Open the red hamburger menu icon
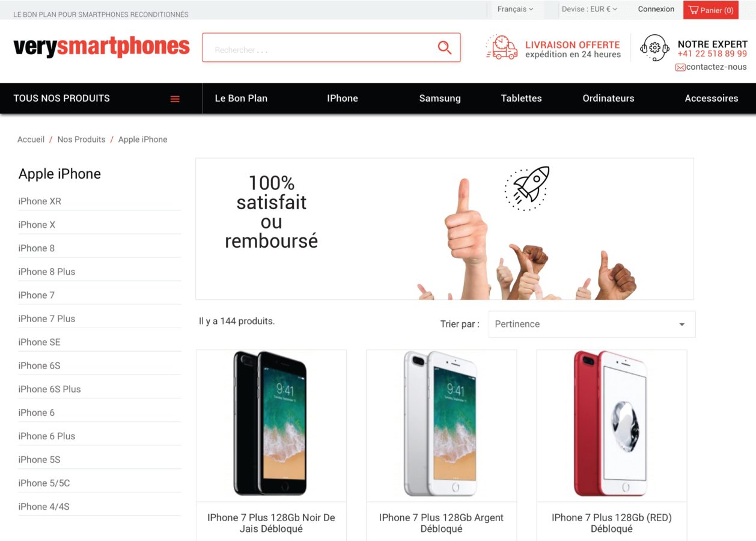756x541 pixels. (175, 99)
